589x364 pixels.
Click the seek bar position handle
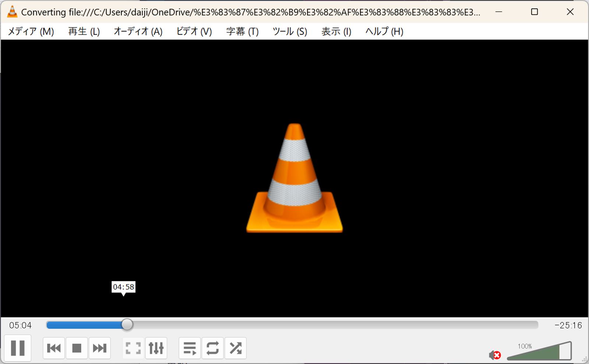pyautogui.click(x=127, y=325)
